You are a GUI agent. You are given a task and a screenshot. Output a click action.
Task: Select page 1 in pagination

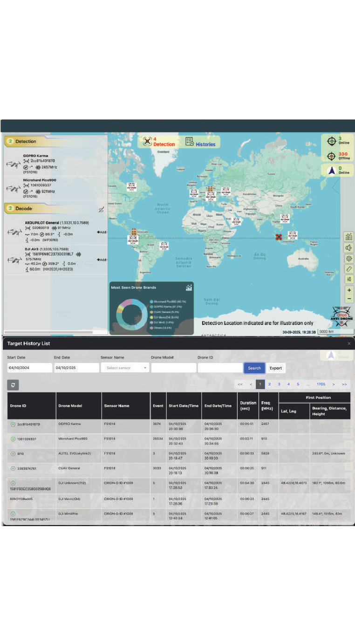(260, 384)
